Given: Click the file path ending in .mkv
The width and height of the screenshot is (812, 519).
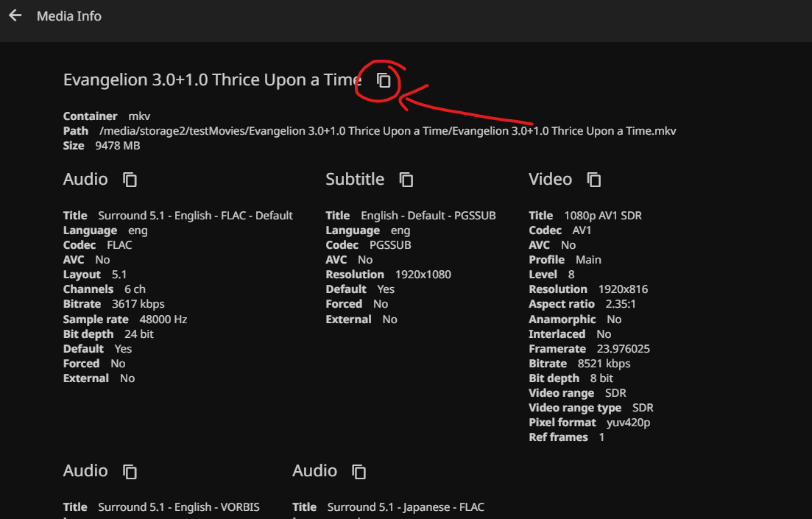Looking at the screenshot, I should click(387, 131).
